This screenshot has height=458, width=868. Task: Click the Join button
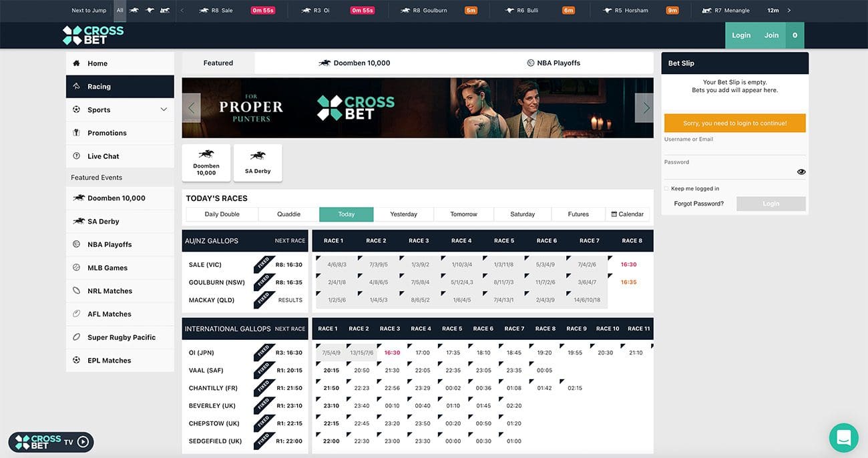point(771,35)
